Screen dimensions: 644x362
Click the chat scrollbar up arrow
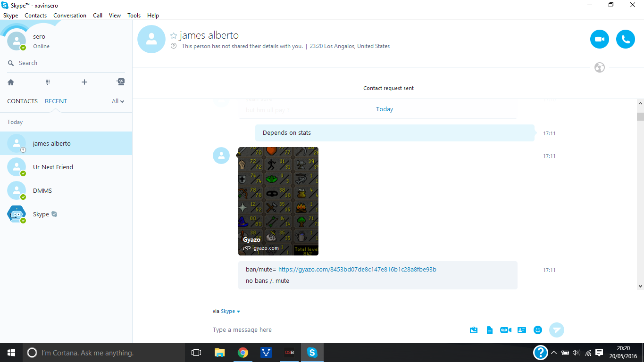point(640,103)
